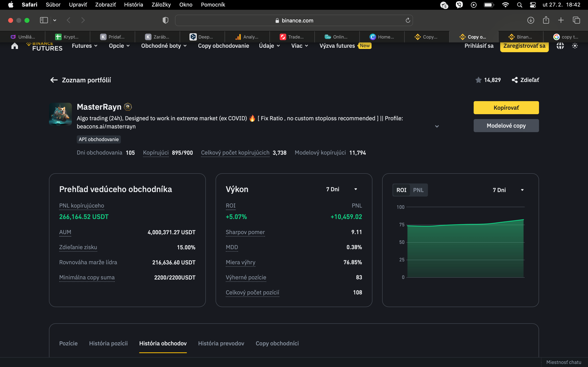Click the Modelové copy button
This screenshot has width=588, height=367.
coord(506,125)
